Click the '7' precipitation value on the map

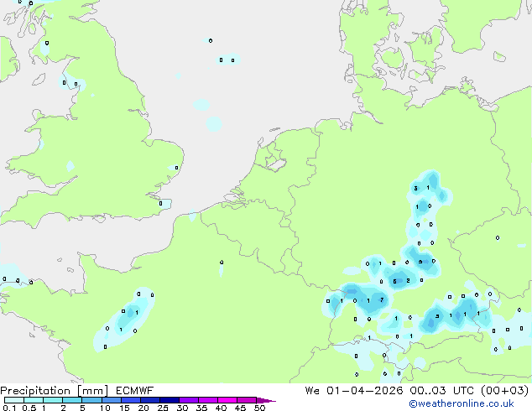tap(382, 299)
